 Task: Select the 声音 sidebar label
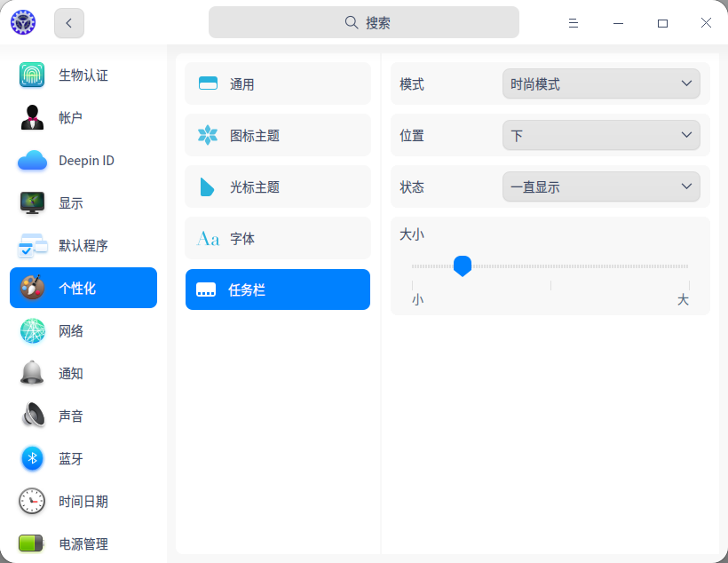[x=70, y=416]
